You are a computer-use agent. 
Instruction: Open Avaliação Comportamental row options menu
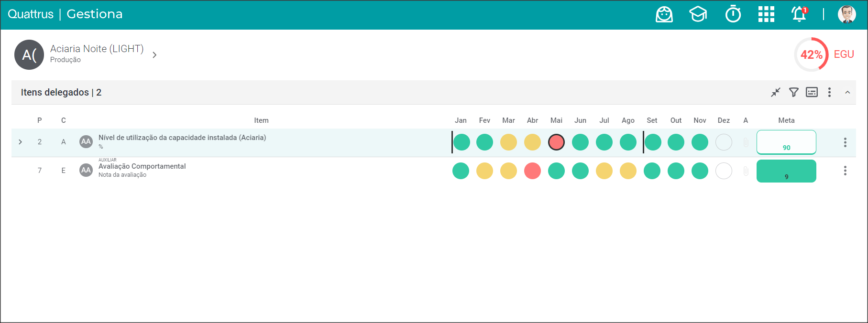pos(845,171)
